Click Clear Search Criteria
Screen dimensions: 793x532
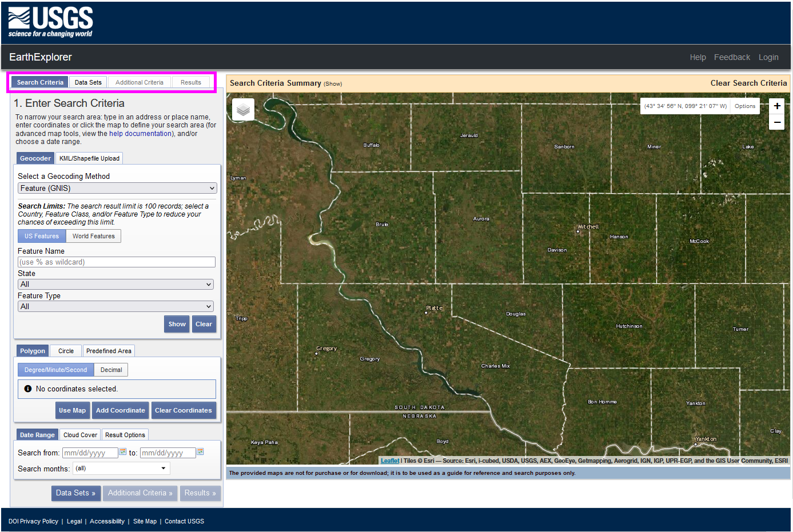[748, 82]
